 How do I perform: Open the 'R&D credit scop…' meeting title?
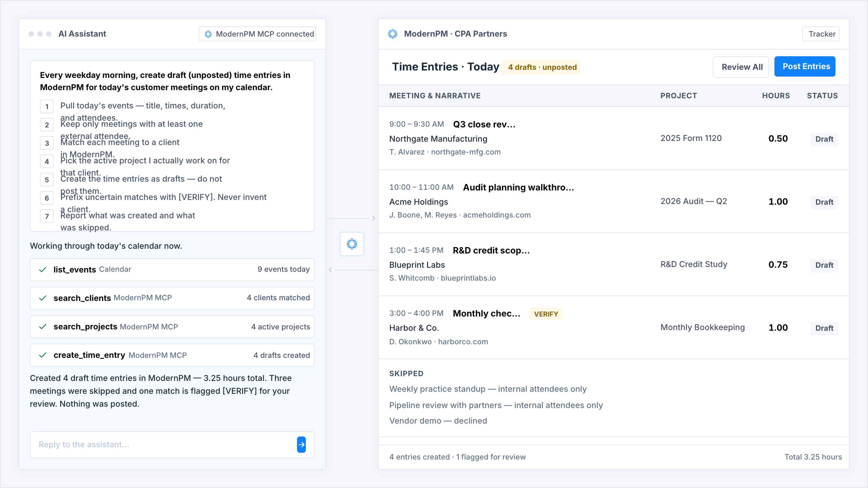491,251
